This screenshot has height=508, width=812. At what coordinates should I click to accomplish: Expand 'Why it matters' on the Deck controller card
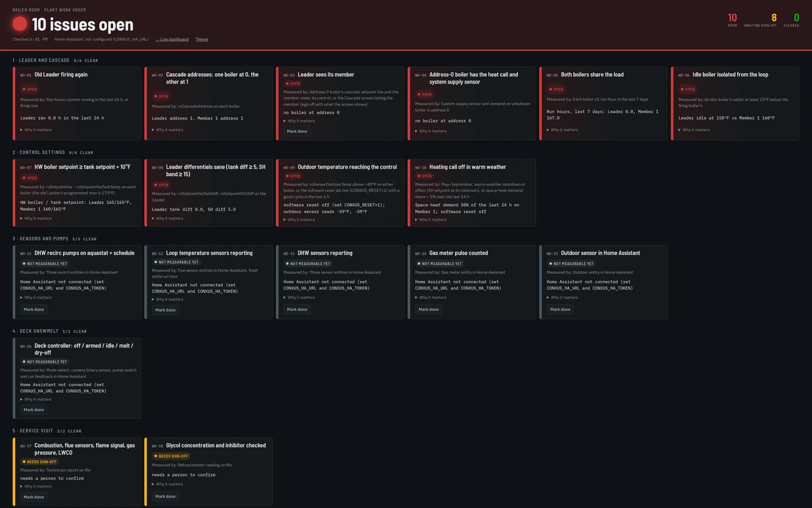36,400
